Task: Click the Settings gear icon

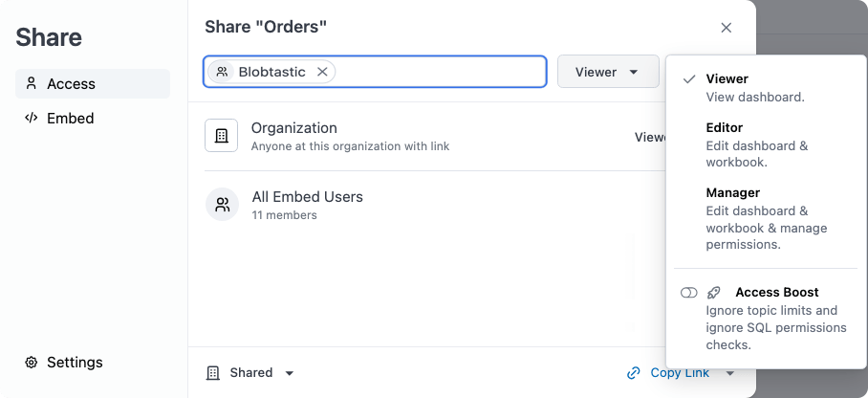Action: pyautogui.click(x=32, y=363)
